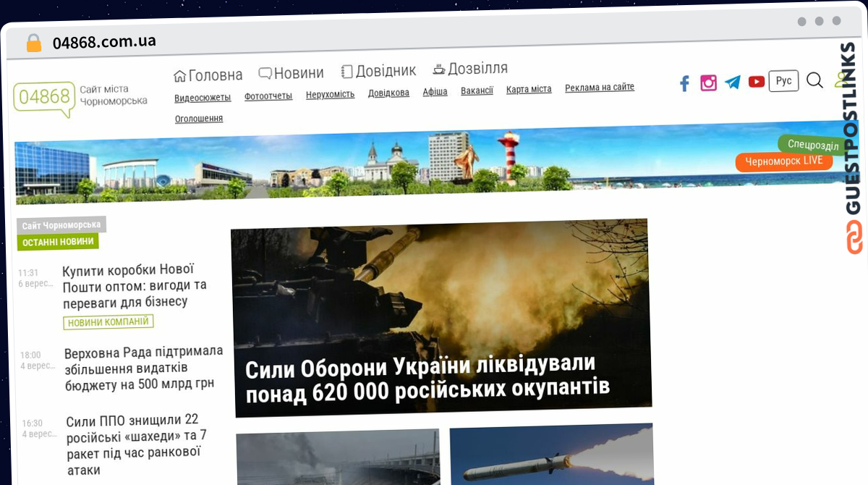868x485 pixels.
Task: Click the Черноморск LIVE orange button
Action: coord(784,161)
